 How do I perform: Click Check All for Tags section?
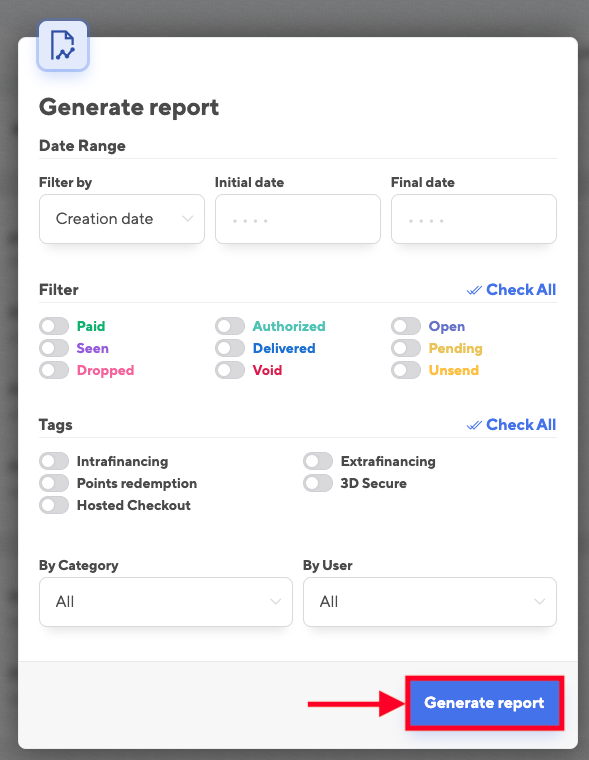pyautogui.click(x=521, y=425)
